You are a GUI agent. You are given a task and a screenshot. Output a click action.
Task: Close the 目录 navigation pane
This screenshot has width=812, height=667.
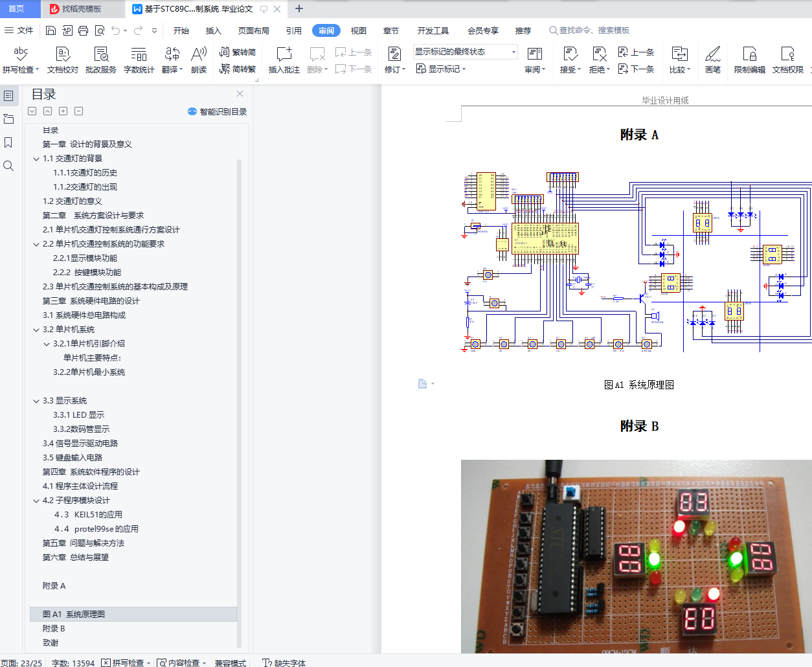coord(240,94)
